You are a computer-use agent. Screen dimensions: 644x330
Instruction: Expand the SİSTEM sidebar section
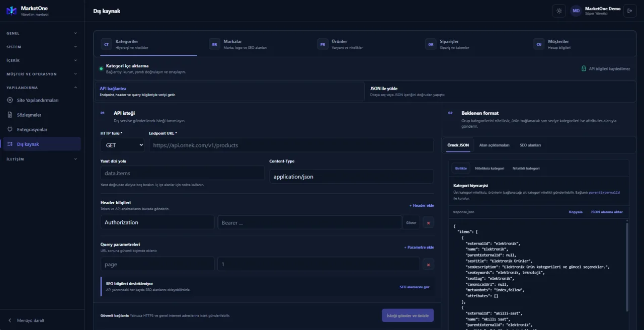[x=42, y=47]
